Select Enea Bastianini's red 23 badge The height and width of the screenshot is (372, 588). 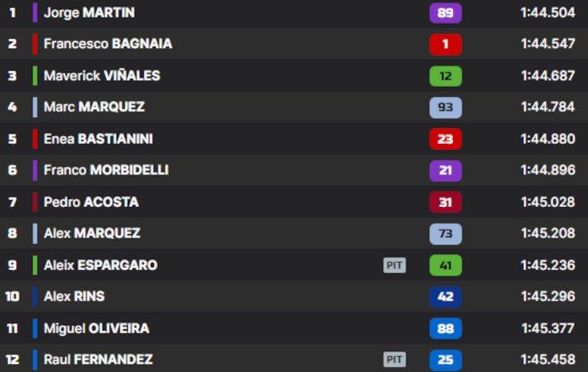point(445,139)
